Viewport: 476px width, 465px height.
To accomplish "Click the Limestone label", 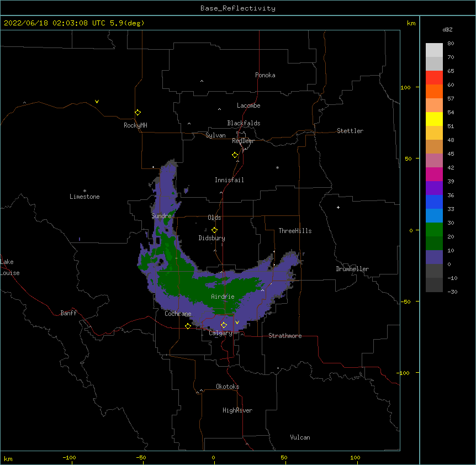I will (84, 197).
